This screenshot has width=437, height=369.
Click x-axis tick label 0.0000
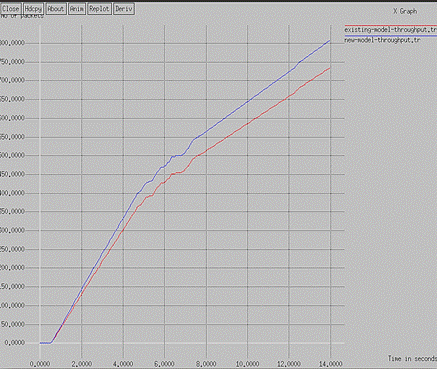[40, 364]
